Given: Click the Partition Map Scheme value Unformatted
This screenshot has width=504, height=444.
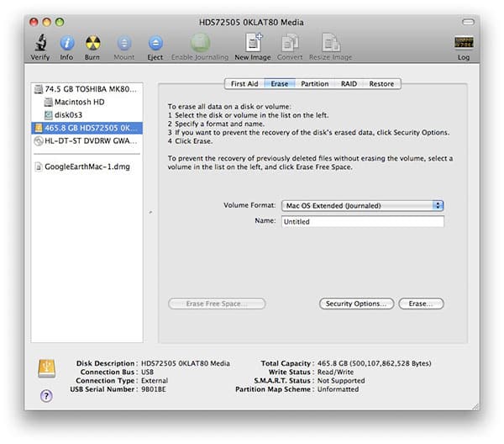Looking at the screenshot, I should (x=338, y=389).
